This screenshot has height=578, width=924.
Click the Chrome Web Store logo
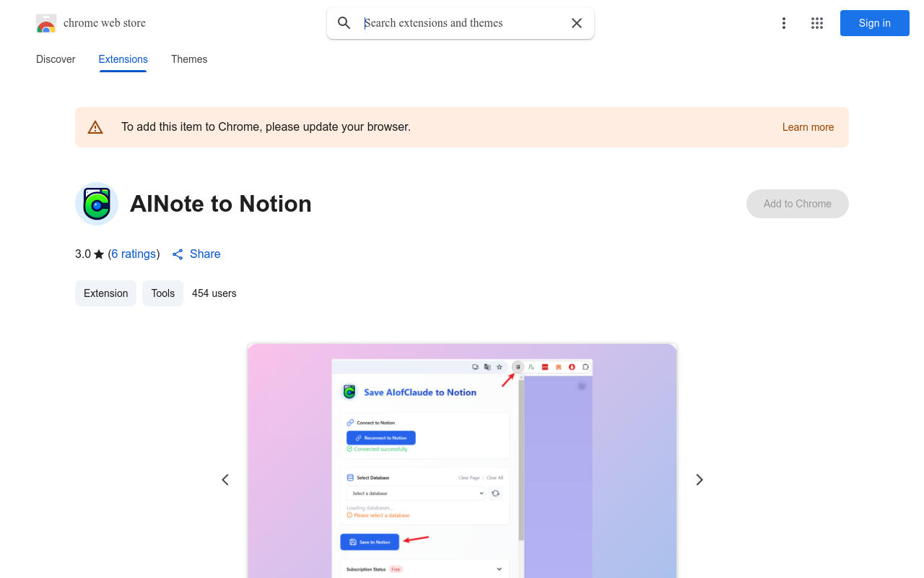coord(46,23)
